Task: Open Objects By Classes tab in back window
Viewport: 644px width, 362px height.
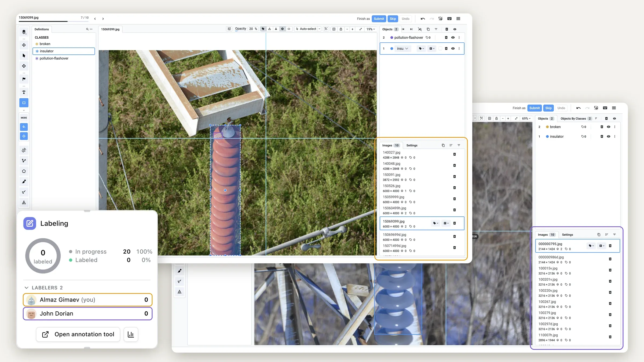Action: click(576, 119)
